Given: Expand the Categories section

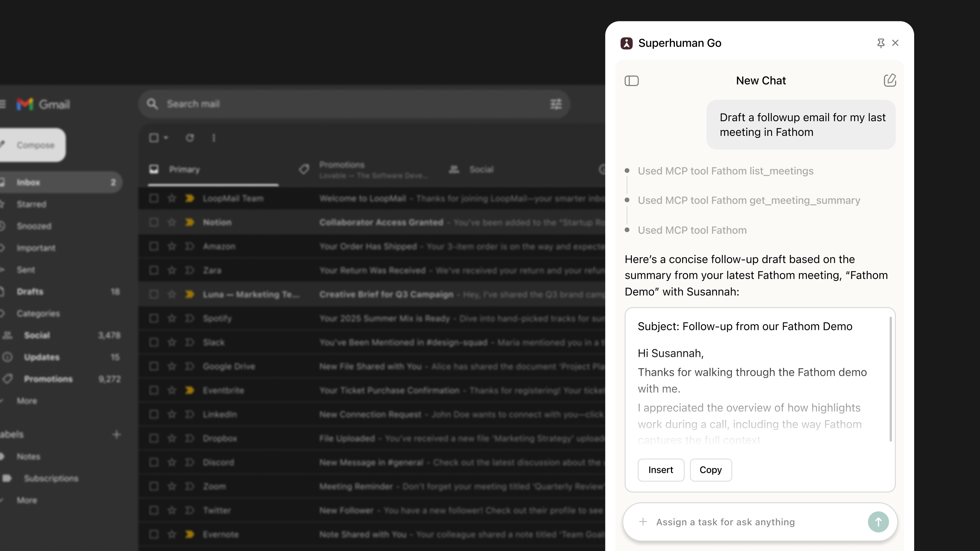Looking at the screenshot, I should pyautogui.click(x=38, y=313).
